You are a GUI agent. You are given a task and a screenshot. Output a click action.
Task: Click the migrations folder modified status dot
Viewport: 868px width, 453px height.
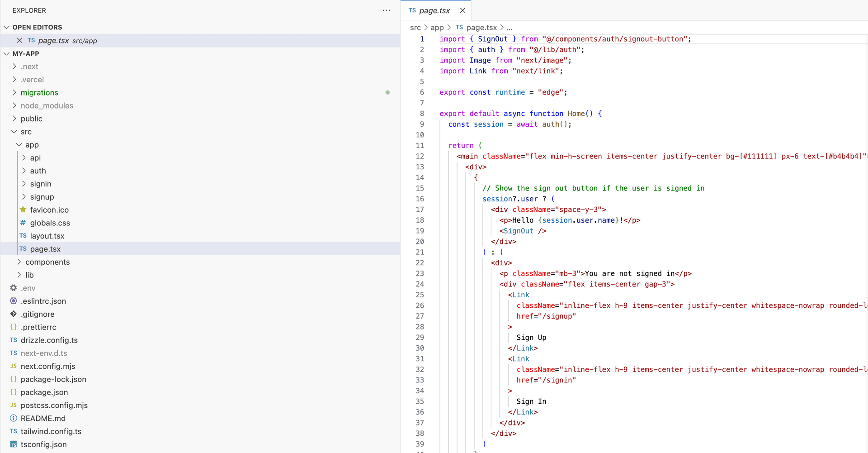pyautogui.click(x=387, y=92)
